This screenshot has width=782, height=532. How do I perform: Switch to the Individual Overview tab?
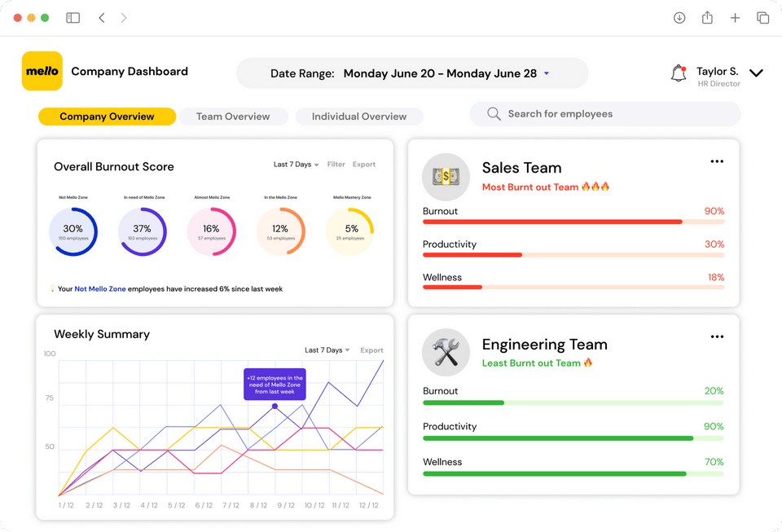[359, 117]
